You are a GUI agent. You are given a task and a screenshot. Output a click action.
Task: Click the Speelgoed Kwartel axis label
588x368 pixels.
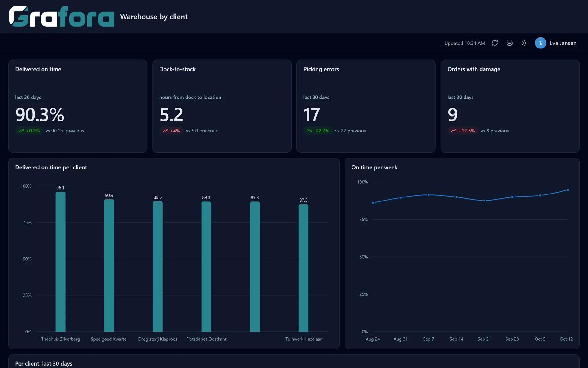[x=109, y=339]
